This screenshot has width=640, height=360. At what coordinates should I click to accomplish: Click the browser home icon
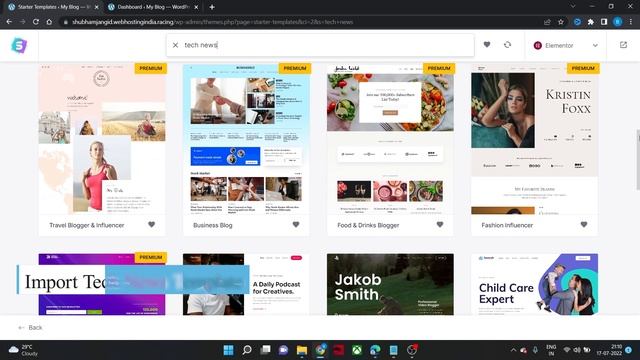[49, 22]
